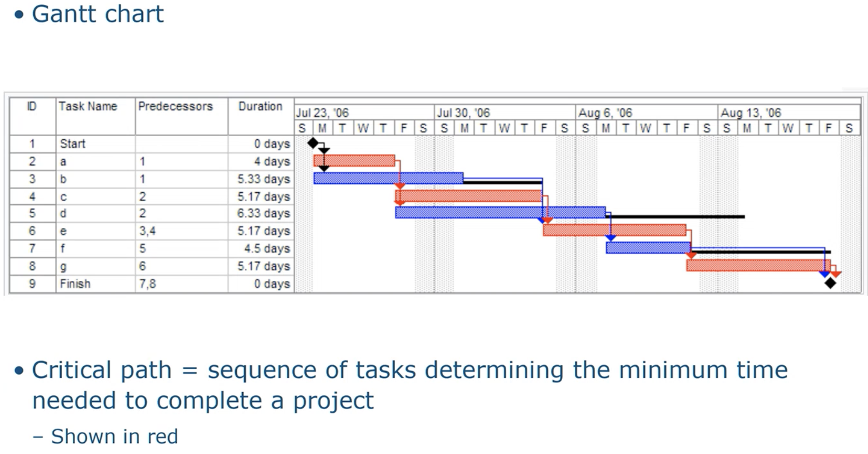Click the Predecessors column header
Viewport: 868px width, 454px height.
176,107
